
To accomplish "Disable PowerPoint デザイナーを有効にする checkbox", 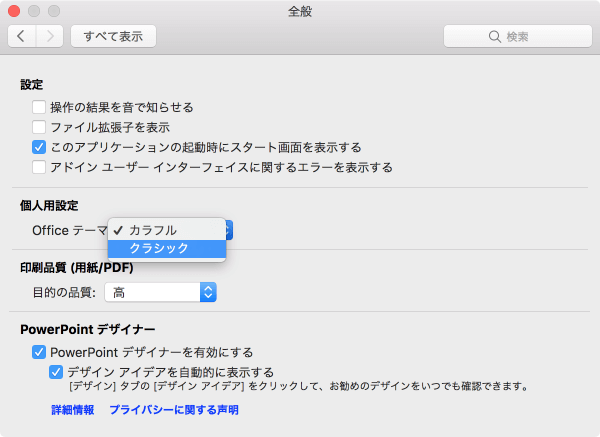I will click(39, 352).
